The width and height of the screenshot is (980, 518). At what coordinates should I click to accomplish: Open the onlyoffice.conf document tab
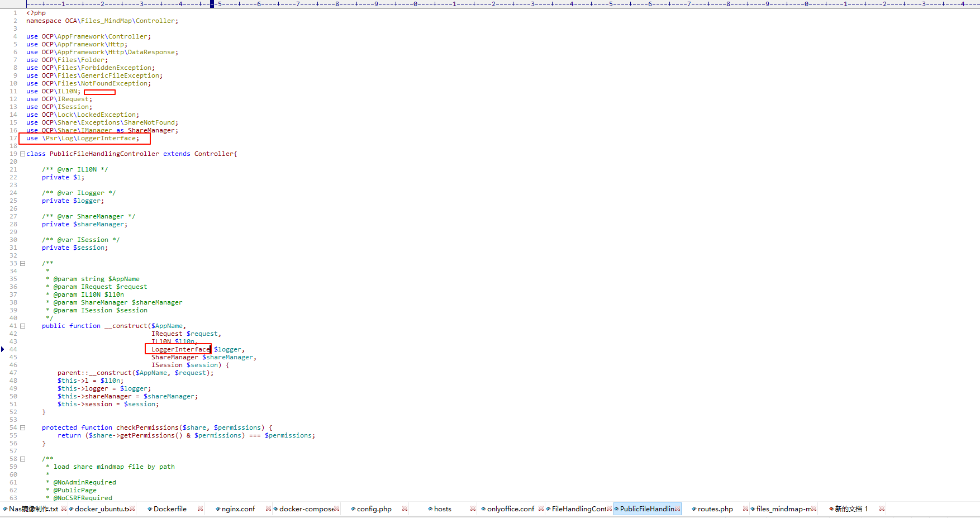[511, 509]
